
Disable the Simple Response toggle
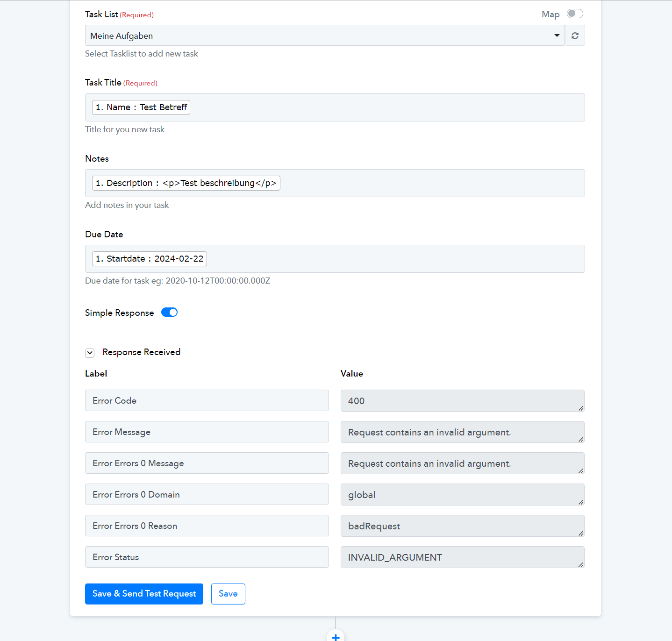(x=169, y=313)
